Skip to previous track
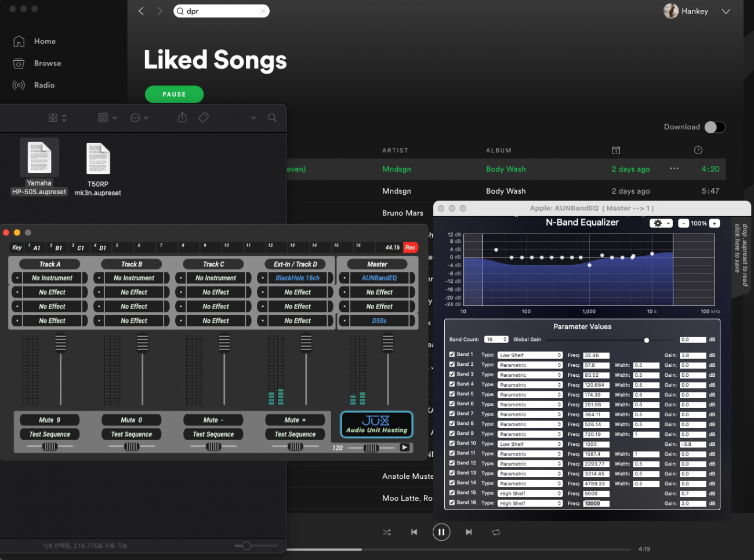Screen dimensions: 754x560 (x=414, y=532)
